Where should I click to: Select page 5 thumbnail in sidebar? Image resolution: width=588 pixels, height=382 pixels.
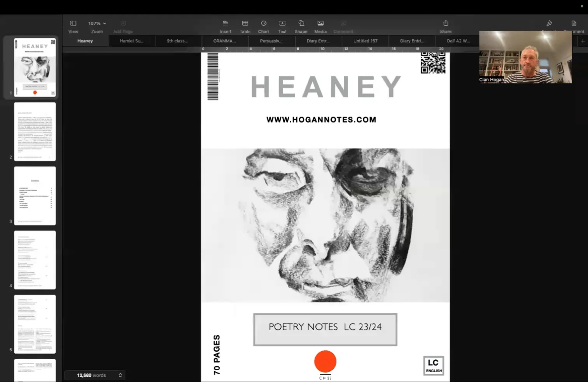(x=35, y=324)
